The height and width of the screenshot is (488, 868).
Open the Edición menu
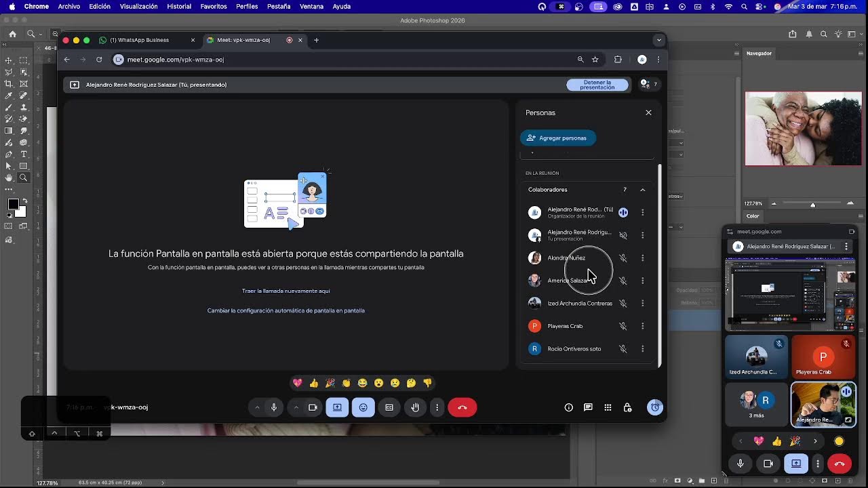pos(100,6)
